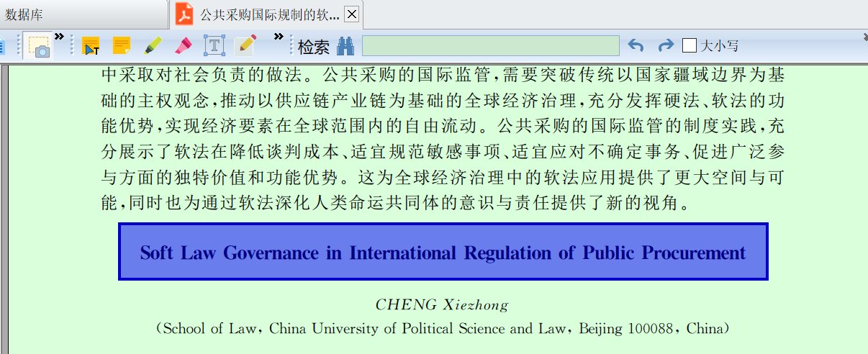The width and height of the screenshot is (868, 354).
Task: Expand overflow chevron after snapshot tool
Action: click(59, 36)
